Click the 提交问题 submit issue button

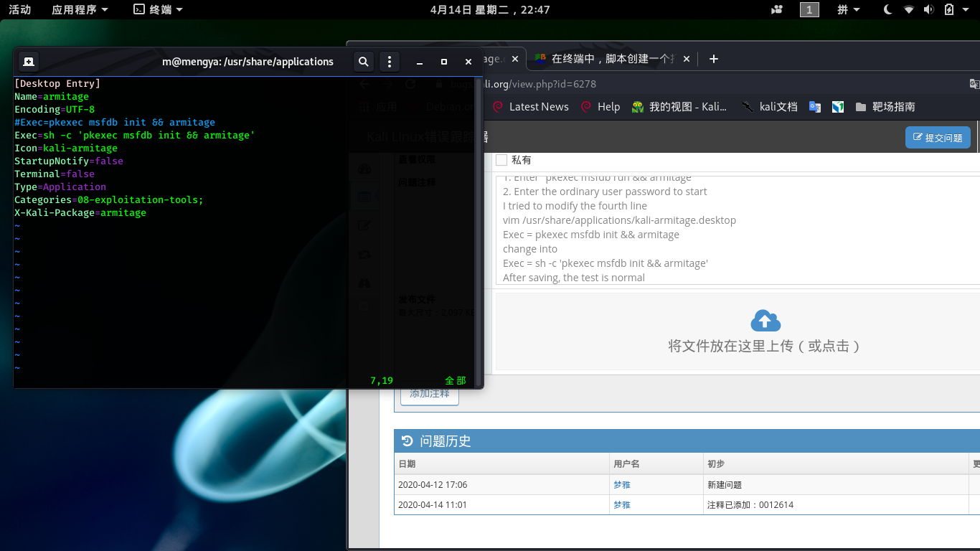[x=938, y=138]
